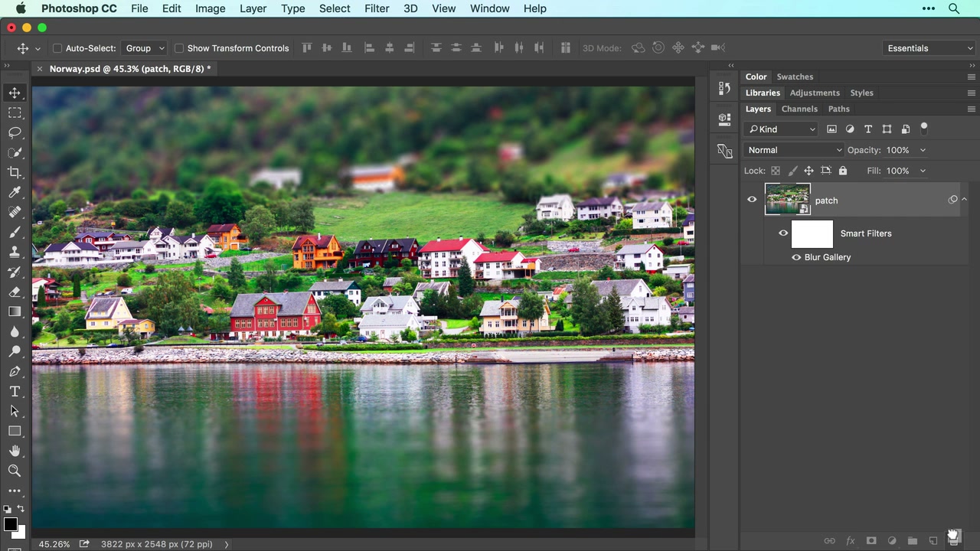Switch to the Adjustments tab
Screen dimensions: 980x551
(815, 93)
